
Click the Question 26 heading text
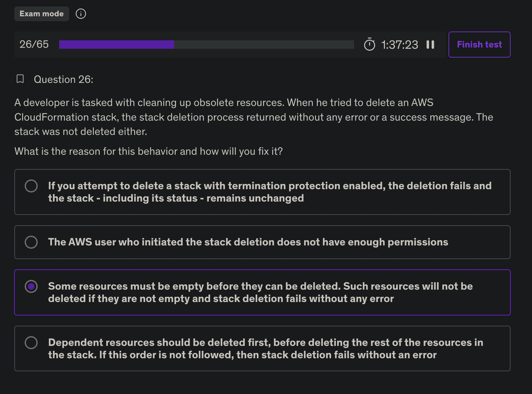(64, 79)
